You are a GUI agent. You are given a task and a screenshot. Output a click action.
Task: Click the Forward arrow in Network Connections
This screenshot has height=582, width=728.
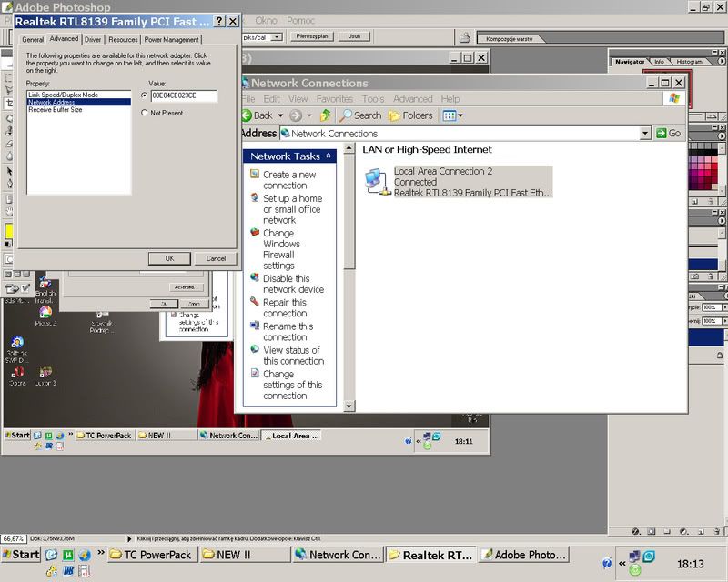[x=296, y=115]
